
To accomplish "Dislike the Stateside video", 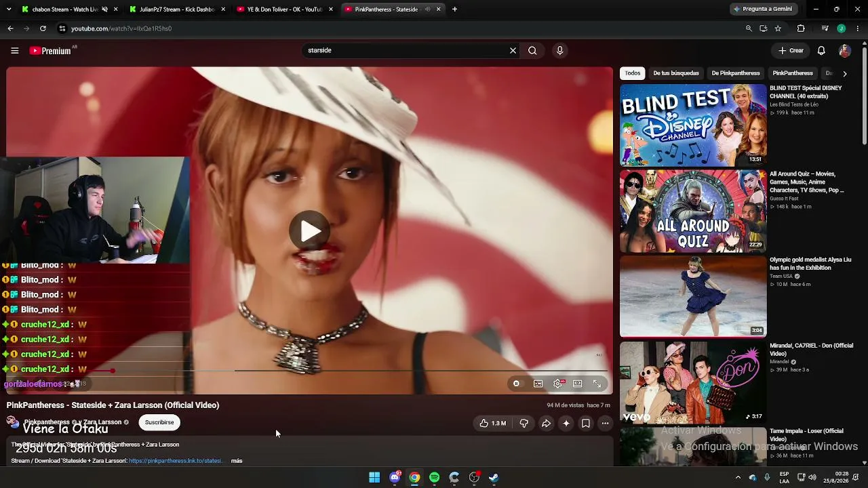I will [x=524, y=424].
